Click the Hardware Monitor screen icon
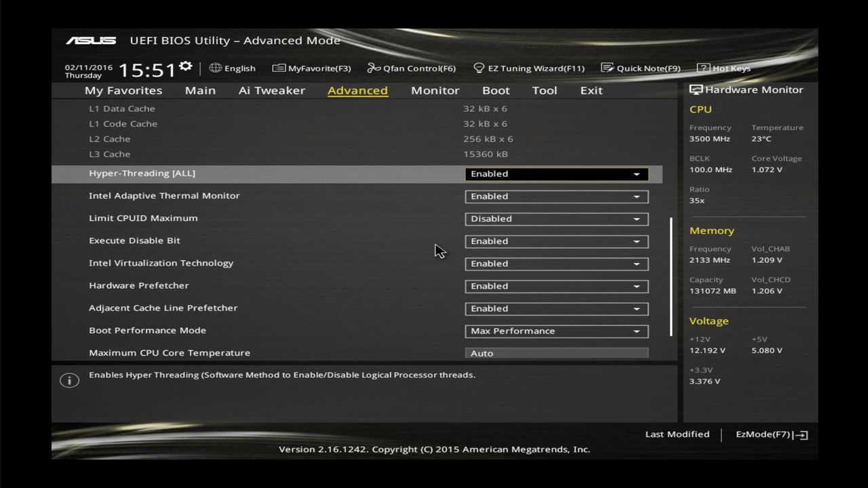 [x=696, y=89]
